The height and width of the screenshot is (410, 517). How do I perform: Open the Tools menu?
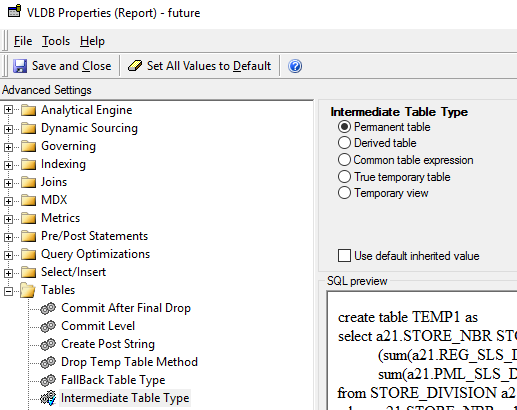[56, 41]
